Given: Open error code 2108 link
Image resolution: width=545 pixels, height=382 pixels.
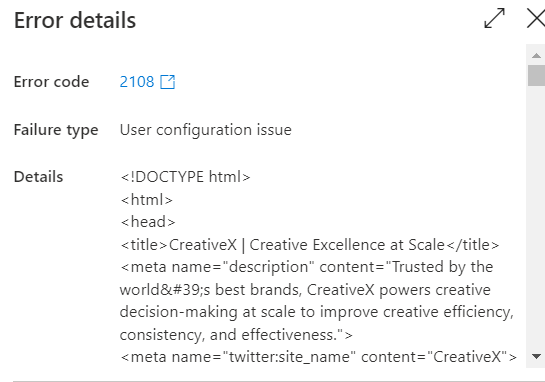Looking at the screenshot, I should tap(137, 82).
